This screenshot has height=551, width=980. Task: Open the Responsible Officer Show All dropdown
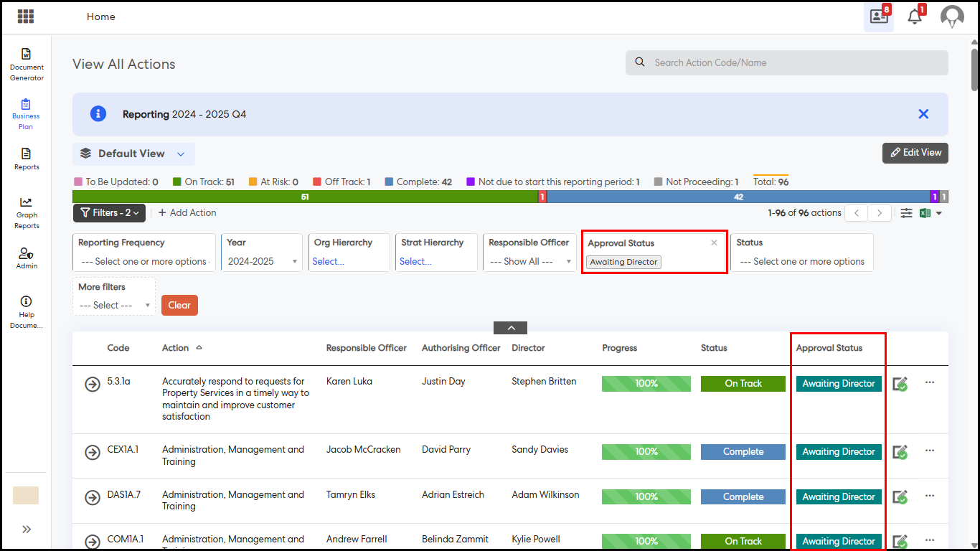pos(529,262)
